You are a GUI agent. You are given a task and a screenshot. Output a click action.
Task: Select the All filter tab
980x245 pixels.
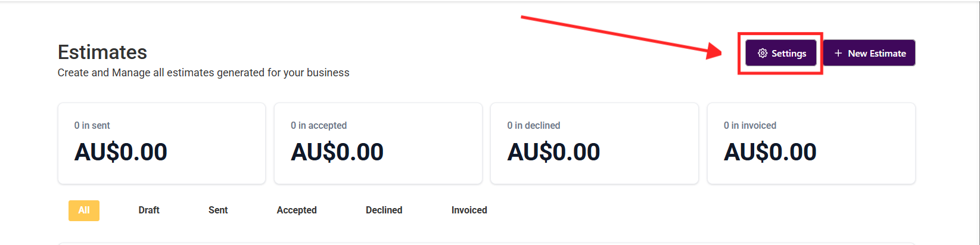pos(84,210)
